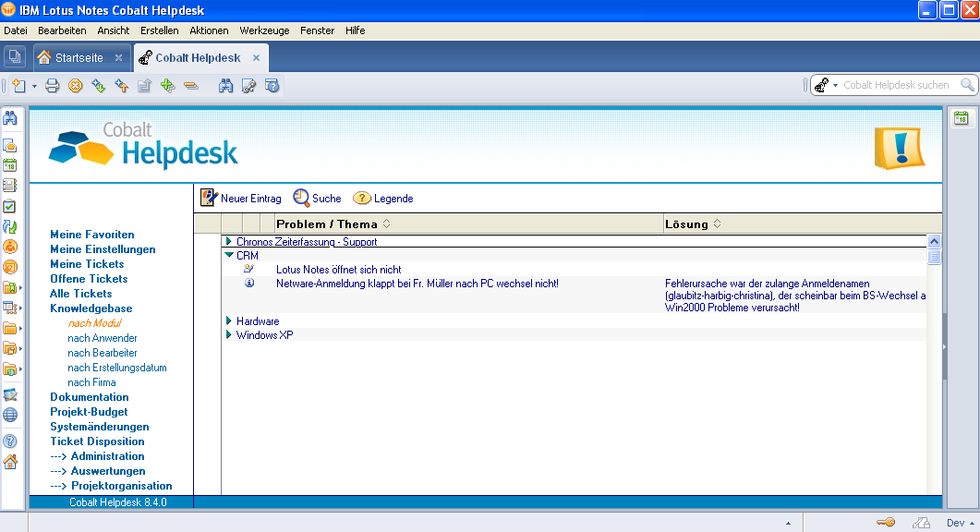Click the orange key icon in status bar
980x532 pixels.
tap(886, 522)
